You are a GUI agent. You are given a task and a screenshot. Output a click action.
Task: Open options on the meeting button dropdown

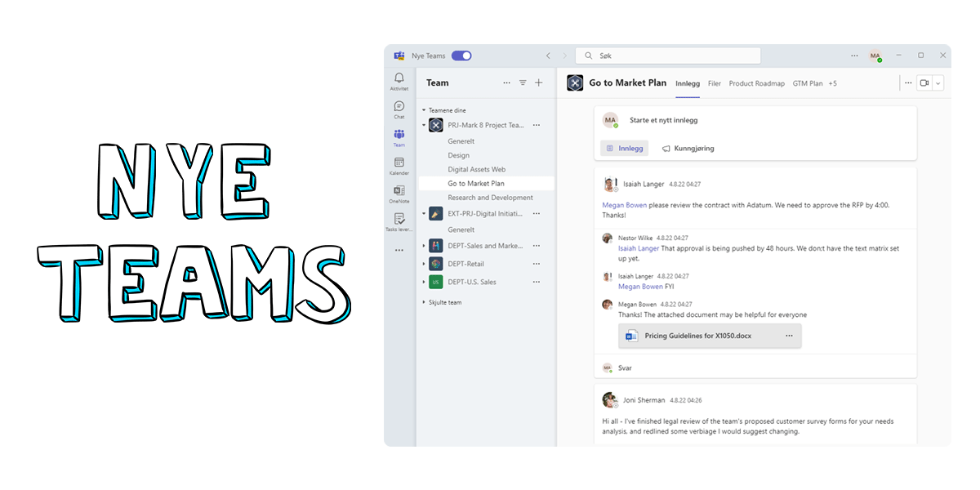tap(938, 82)
